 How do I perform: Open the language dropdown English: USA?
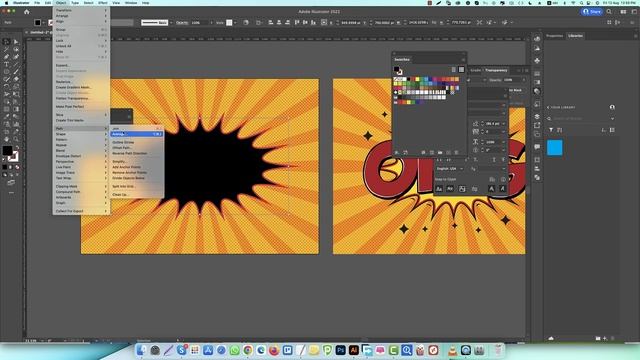(449, 169)
